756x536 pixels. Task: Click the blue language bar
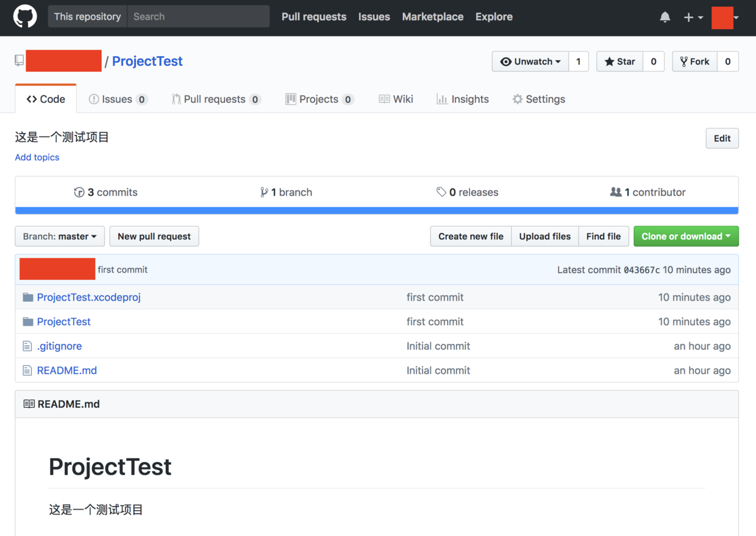(x=377, y=211)
